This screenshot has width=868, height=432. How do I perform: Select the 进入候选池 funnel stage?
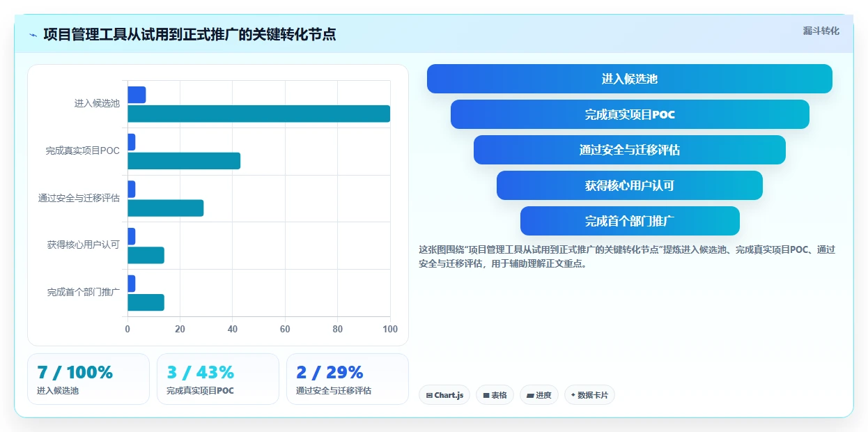[x=629, y=79]
